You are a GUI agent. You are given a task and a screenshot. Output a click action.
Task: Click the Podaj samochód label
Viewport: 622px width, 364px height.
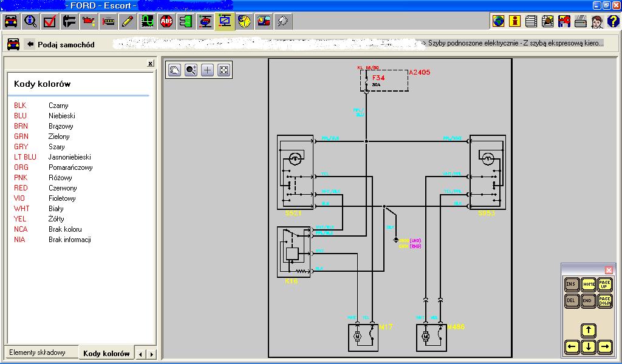(66, 45)
